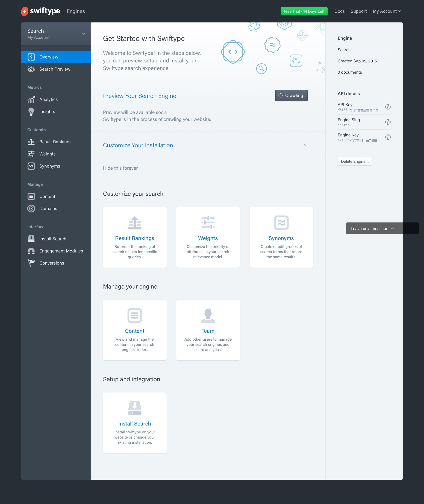Click the Synonyms card icon
The image size is (424, 504).
tap(281, 223)
